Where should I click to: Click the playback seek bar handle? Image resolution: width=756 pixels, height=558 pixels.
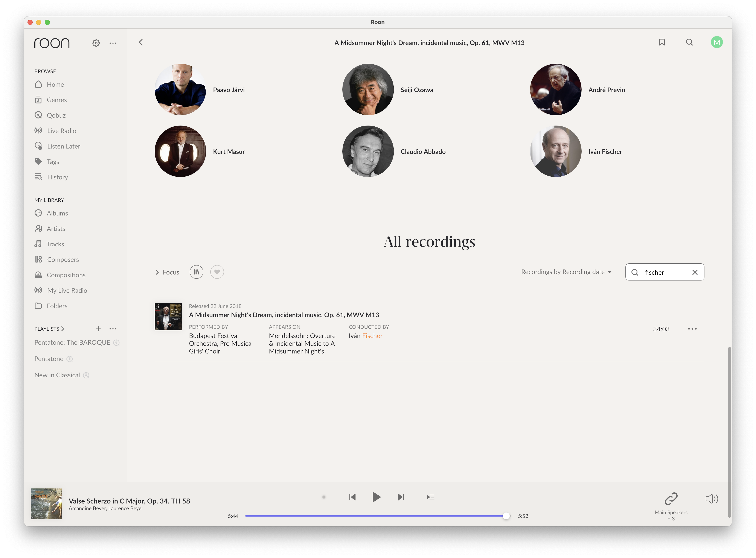[x=506, y=516]
